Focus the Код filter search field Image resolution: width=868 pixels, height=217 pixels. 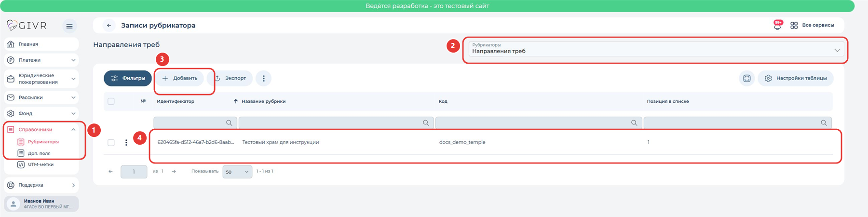point(539,123)
